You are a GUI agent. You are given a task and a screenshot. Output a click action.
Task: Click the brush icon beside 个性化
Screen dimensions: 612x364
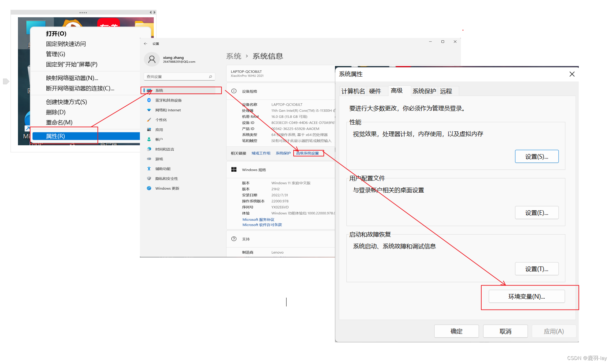[149, 120]
